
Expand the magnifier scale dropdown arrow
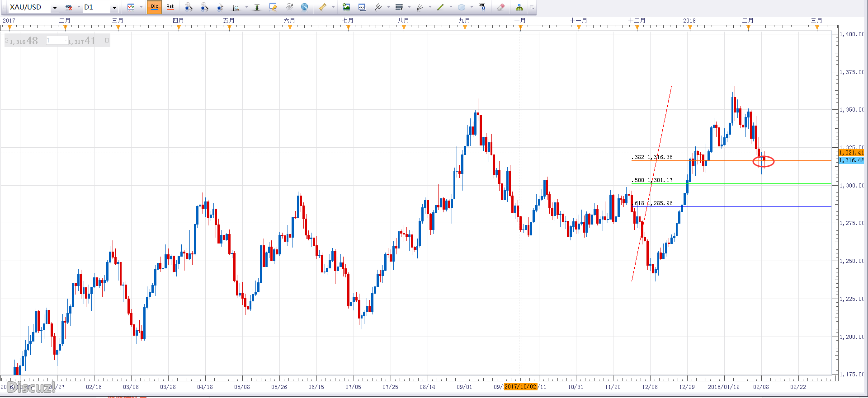[246, 7]
